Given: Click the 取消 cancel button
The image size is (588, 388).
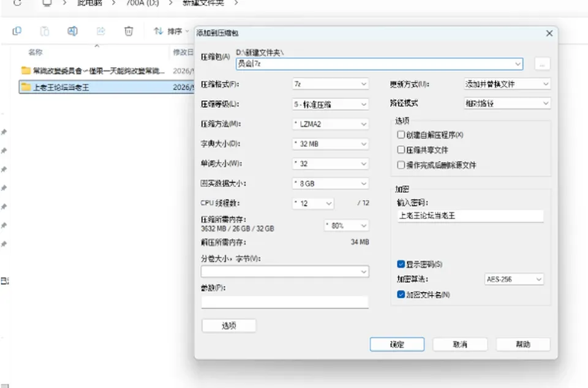Looking at the screenshot, I should (x=460, y=344).
